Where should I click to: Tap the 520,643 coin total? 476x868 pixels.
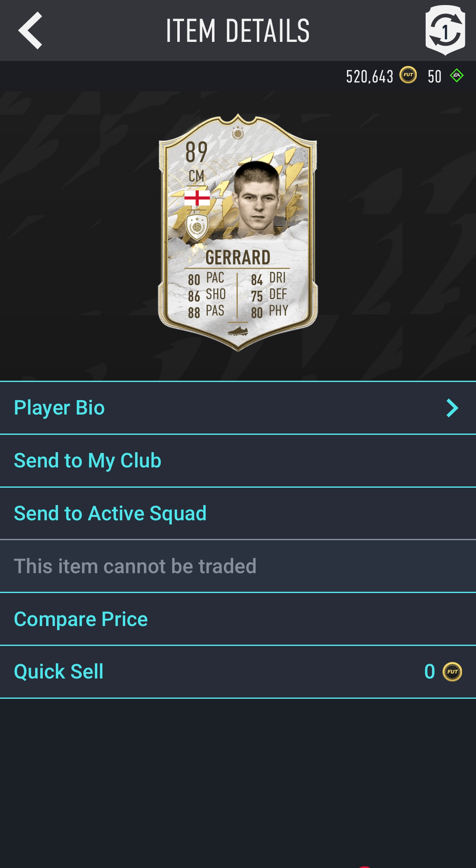(x=369, y=77)
